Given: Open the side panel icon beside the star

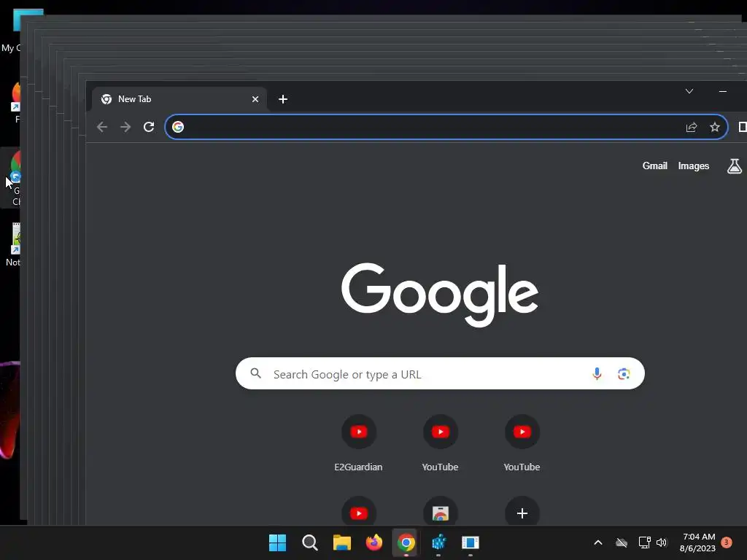Looking at the screenshot, I should coord(742,127).
